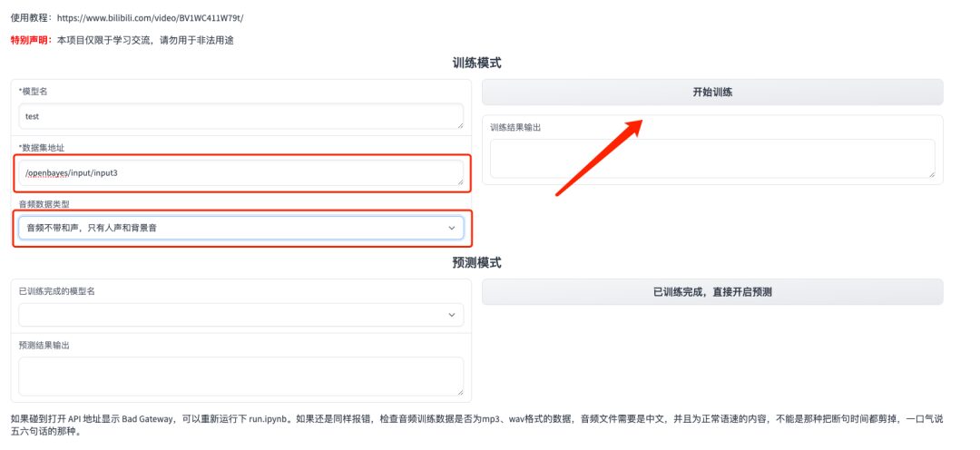Screen dimensions: 980x450
Task: Click the resize handle of 预测结果输出 box
Action: click(460, 392)
